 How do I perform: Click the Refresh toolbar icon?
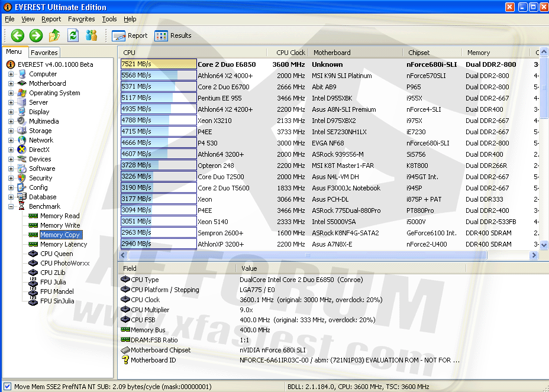click(x=73, y=35)
